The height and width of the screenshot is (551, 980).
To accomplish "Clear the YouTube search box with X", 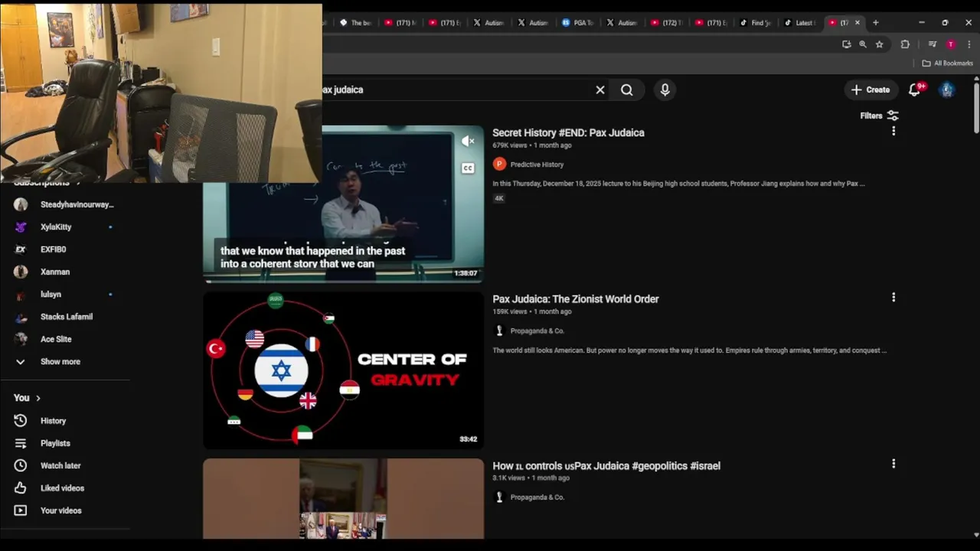I will coord(600,90).
